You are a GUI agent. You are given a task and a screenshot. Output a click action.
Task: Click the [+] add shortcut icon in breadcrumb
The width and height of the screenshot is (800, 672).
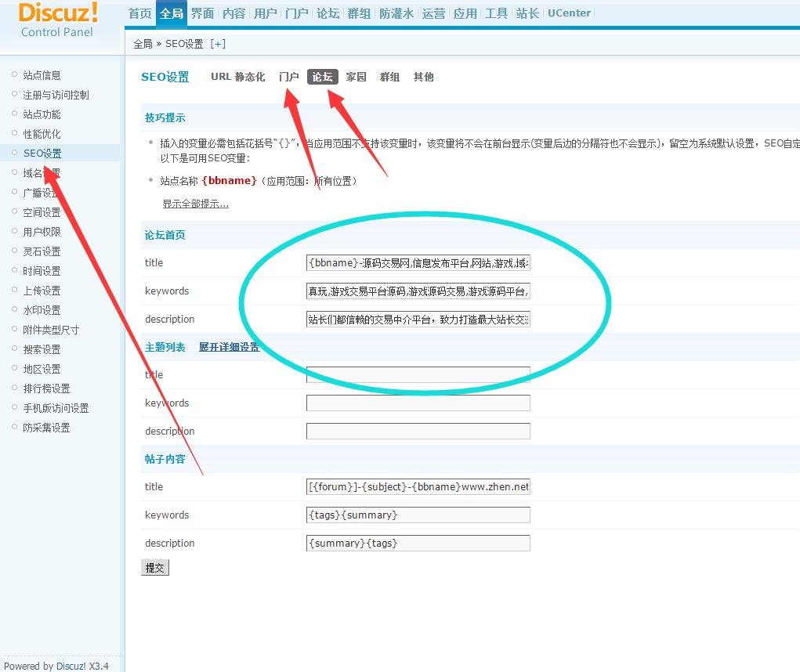[x=218, y=44]
